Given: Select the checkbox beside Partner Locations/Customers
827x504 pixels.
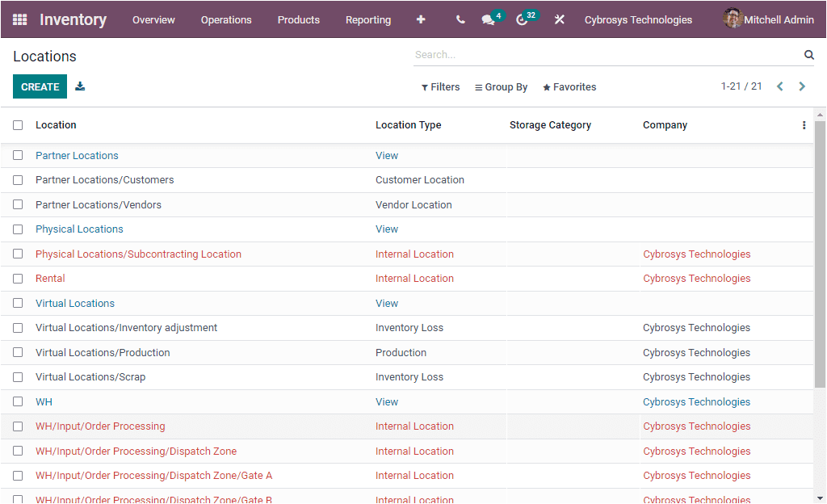Looking at the screenshot, I should pos(17,179).
